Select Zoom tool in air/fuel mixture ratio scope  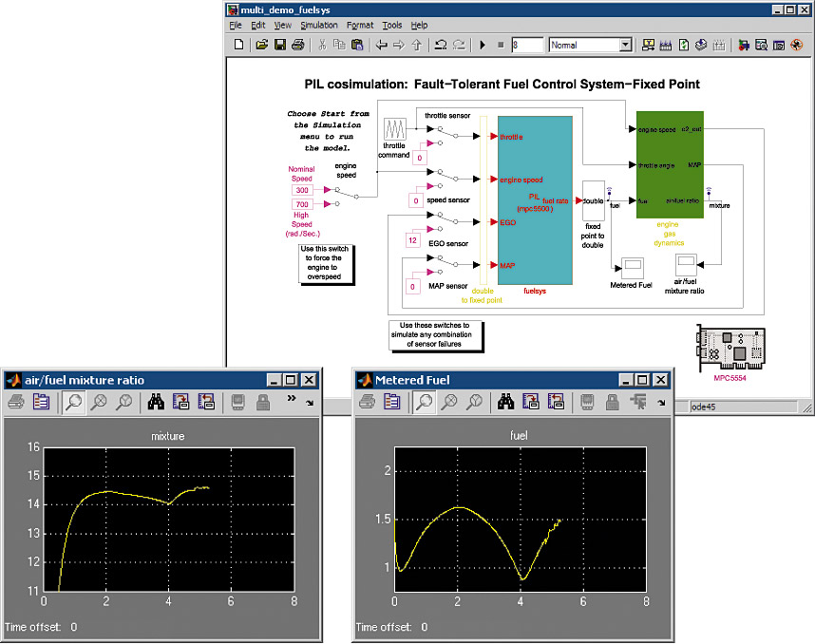(x=74, y=403)
